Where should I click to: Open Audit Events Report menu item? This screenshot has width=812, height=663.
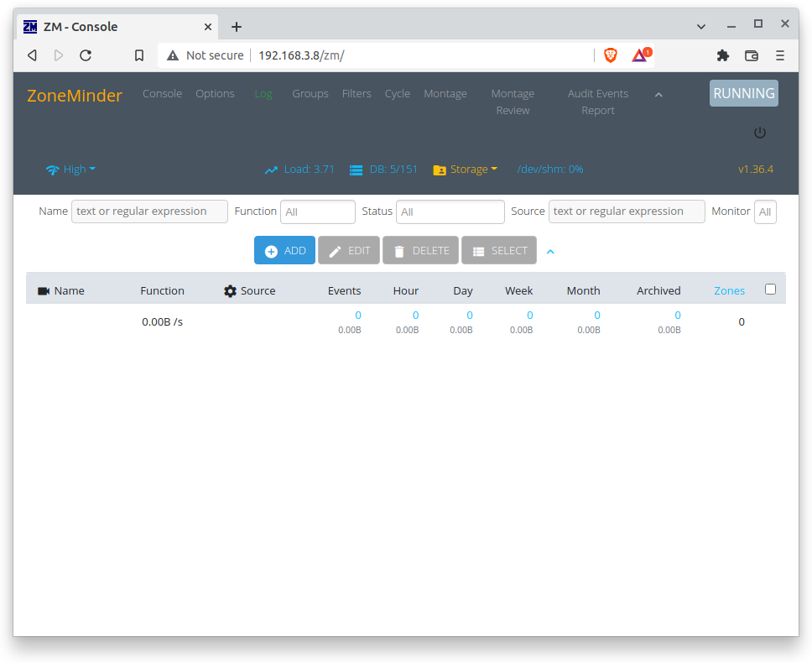tap(598, 102)
